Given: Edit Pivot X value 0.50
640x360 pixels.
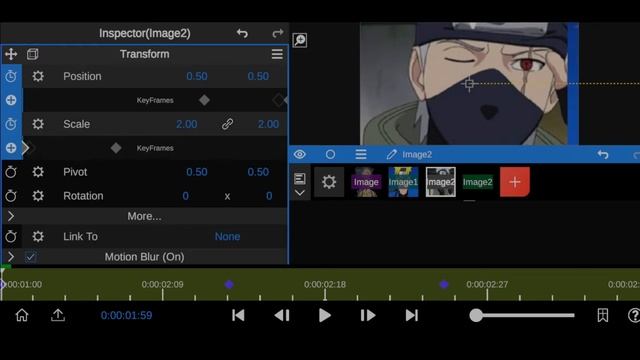Looking at the screenshot, I should (197, 172).
